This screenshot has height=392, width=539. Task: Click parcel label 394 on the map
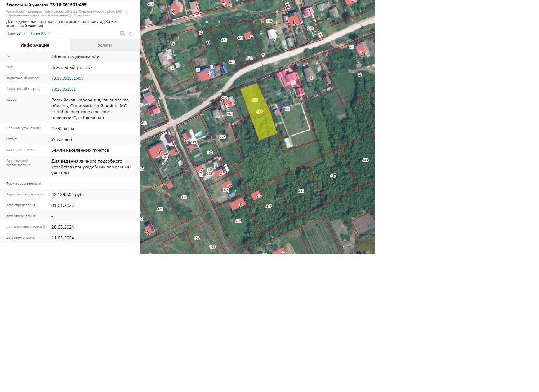coord(225,190)
